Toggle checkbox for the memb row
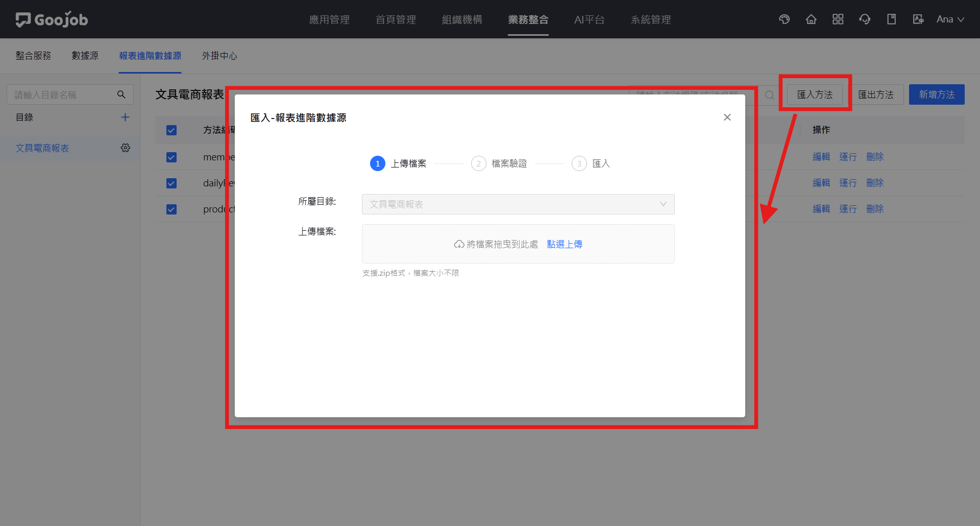Viewport: 980px width, 526px height. pyautogui.click(x=171, y=157)
